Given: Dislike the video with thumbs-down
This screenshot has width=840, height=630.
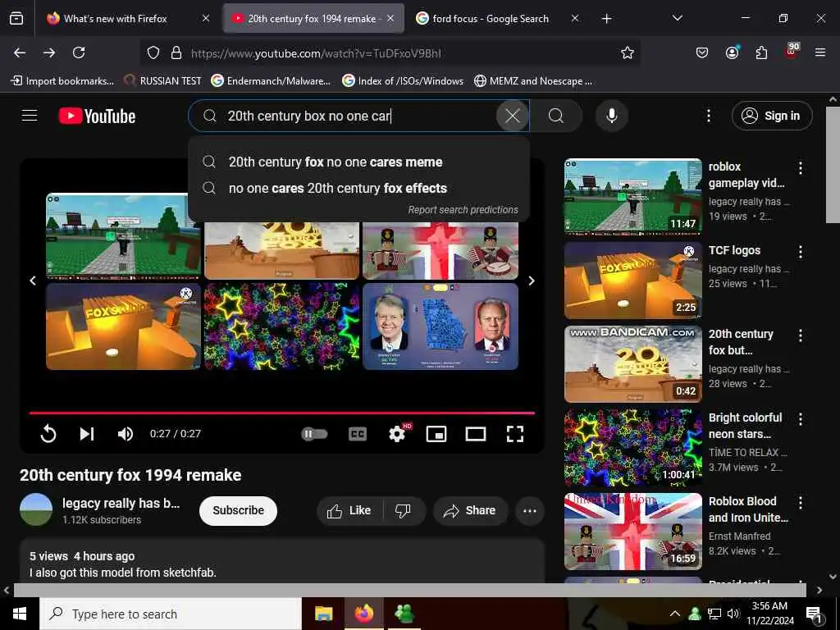Looking at the screenshot, I should (403, 510).
